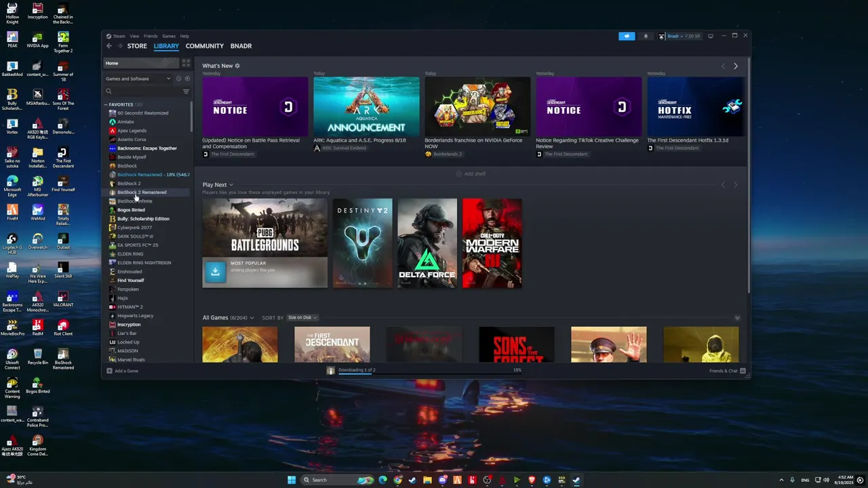
Task: Open the Destiny 2 game cover
Action: [362, 243]
